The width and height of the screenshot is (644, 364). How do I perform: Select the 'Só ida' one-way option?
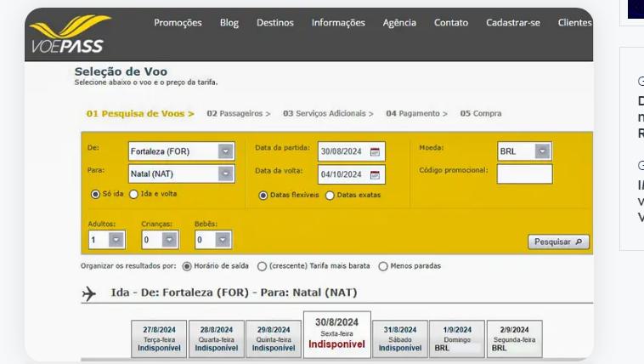coord(95,194)
